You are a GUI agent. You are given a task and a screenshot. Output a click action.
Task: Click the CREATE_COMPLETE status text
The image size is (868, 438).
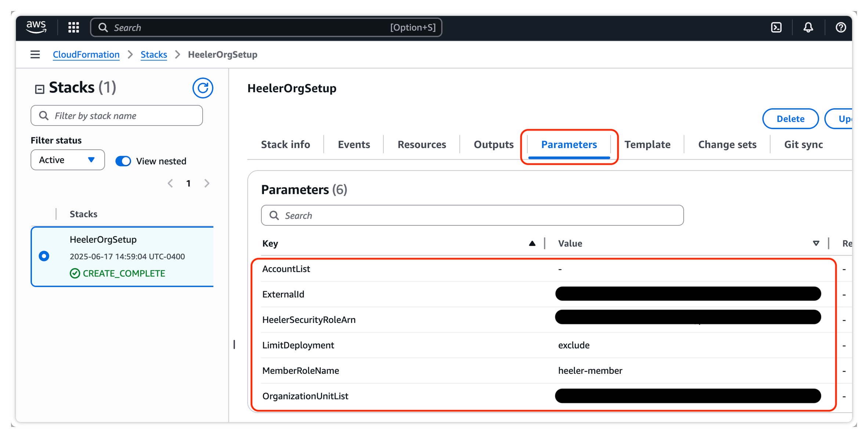(x=124, y=274)
